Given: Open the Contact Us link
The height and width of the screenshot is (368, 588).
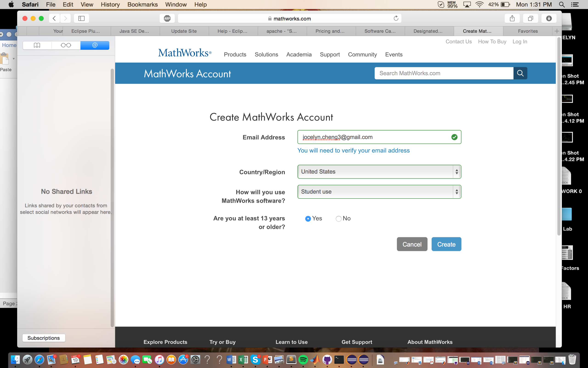Looking at the screenshot, I should click(458, 42).
